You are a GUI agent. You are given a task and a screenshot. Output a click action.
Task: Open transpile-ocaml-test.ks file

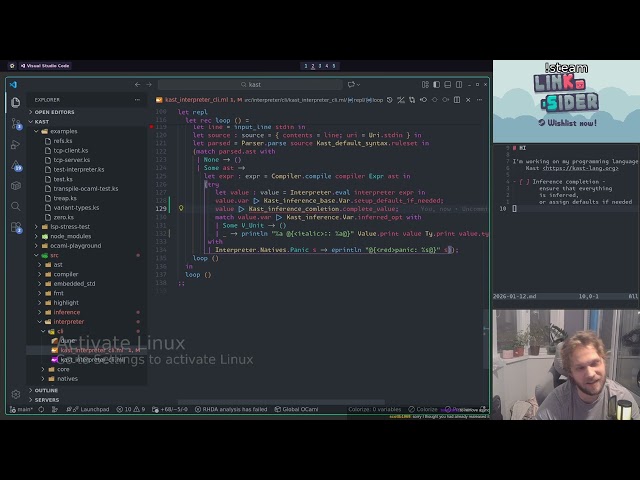click(85, 189)
